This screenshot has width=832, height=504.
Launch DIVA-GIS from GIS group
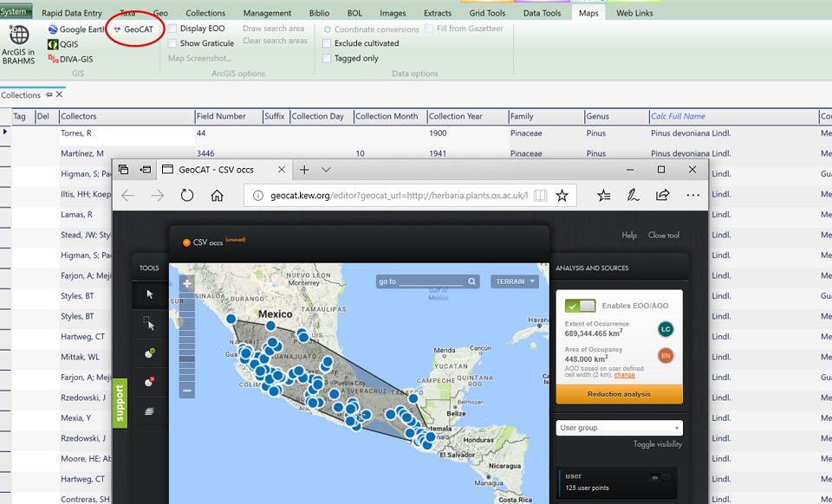pyautogui.click(x=70, y=59)
